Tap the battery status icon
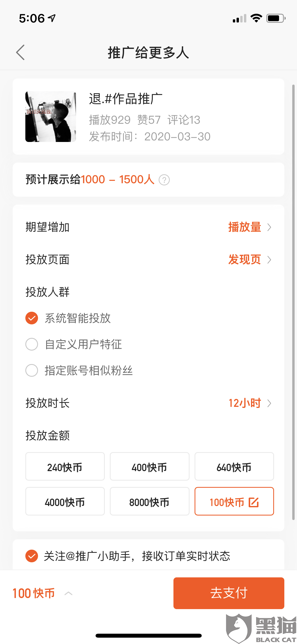Screen dimensions: 297x644 pos(276,18)
